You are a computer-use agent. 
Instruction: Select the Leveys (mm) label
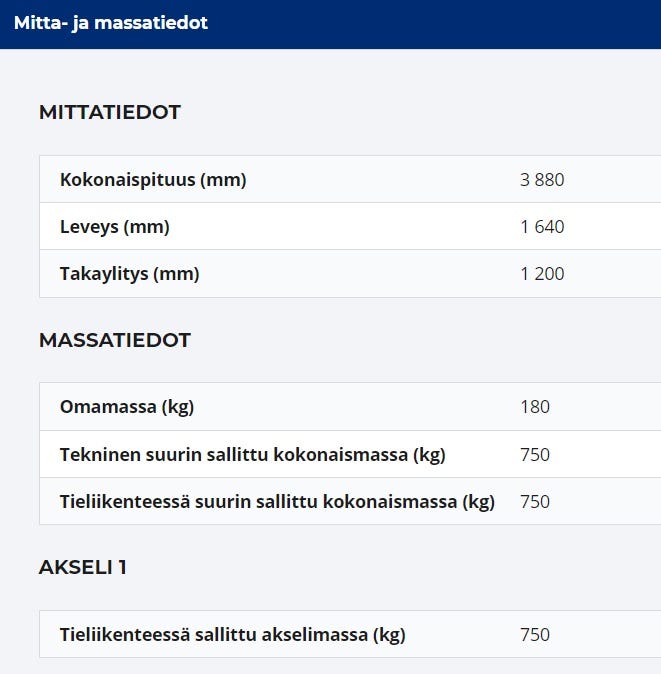pyautogui.click(x=115, y=227)
